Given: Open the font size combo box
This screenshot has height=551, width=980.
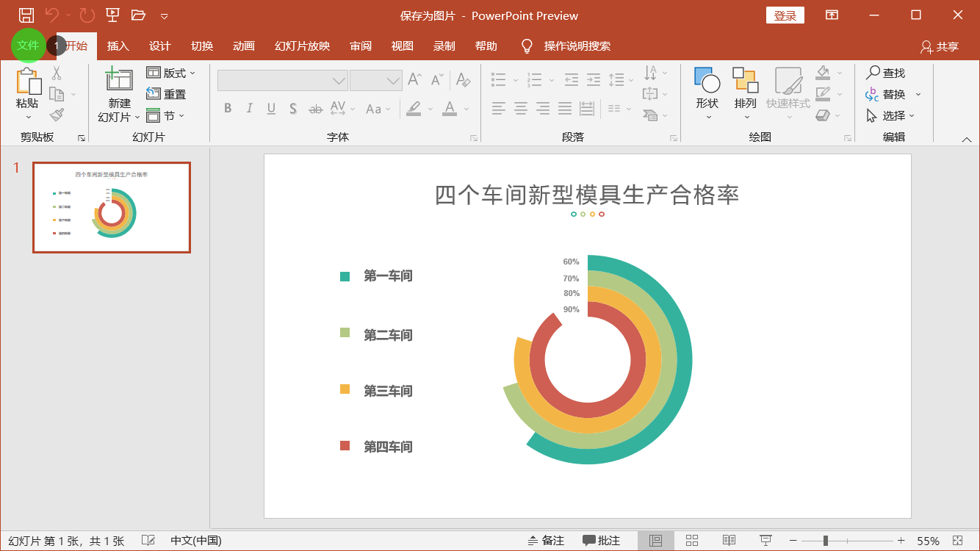Looking at the screenshot, I should coord(375,80).
